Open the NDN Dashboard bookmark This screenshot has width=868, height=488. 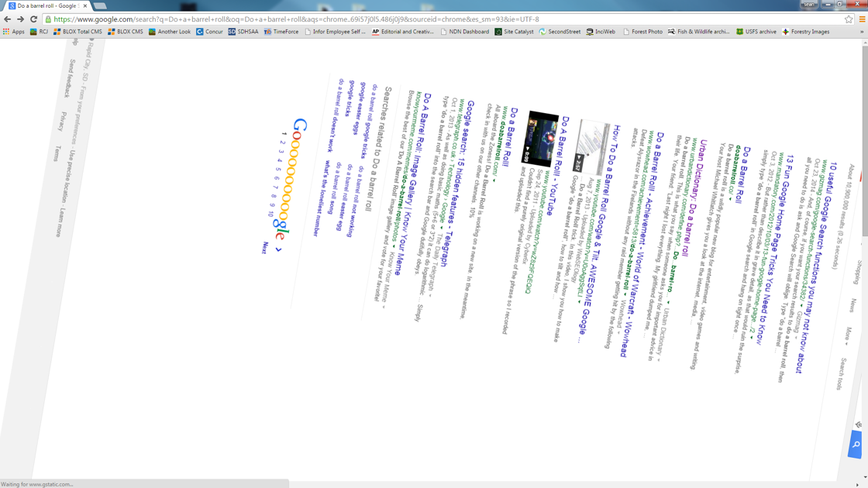(465, 32)
